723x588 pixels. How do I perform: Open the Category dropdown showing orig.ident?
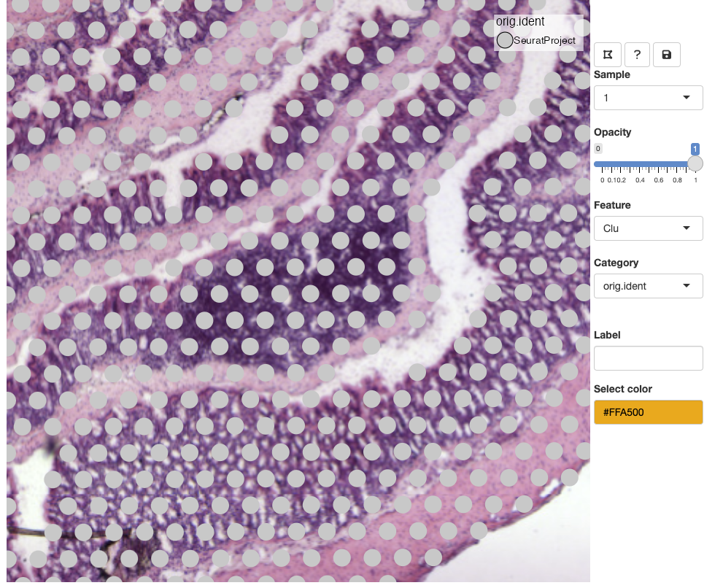click(648, 286)
